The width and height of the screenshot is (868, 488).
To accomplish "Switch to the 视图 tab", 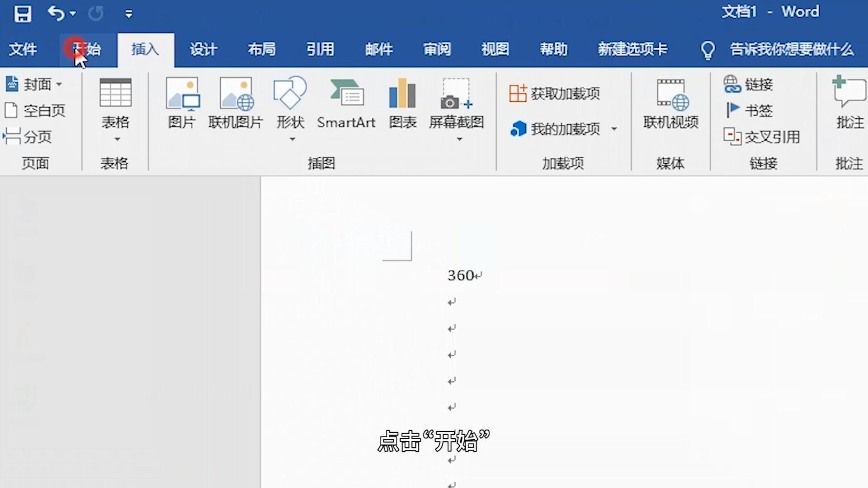I will [x=495, y=49].
